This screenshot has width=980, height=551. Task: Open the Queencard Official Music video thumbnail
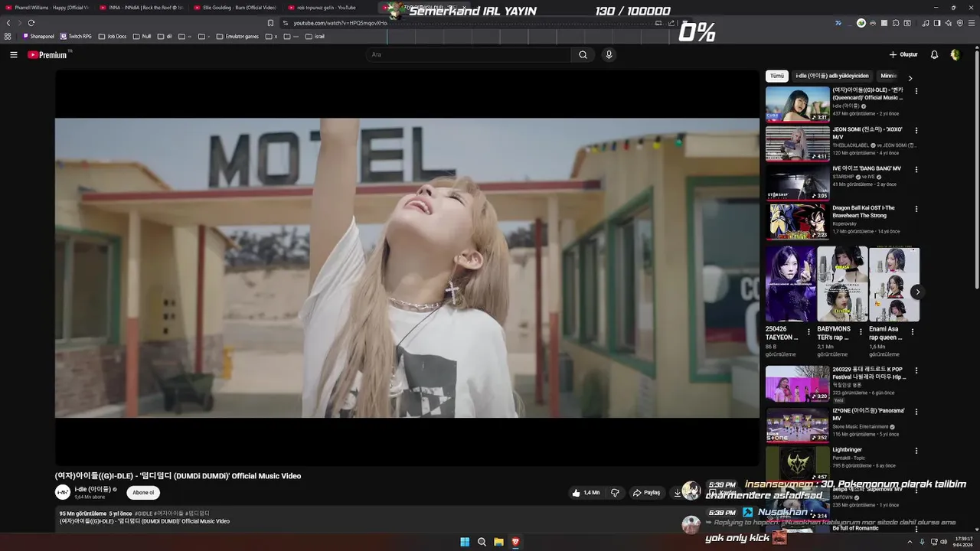coord(797,104)
